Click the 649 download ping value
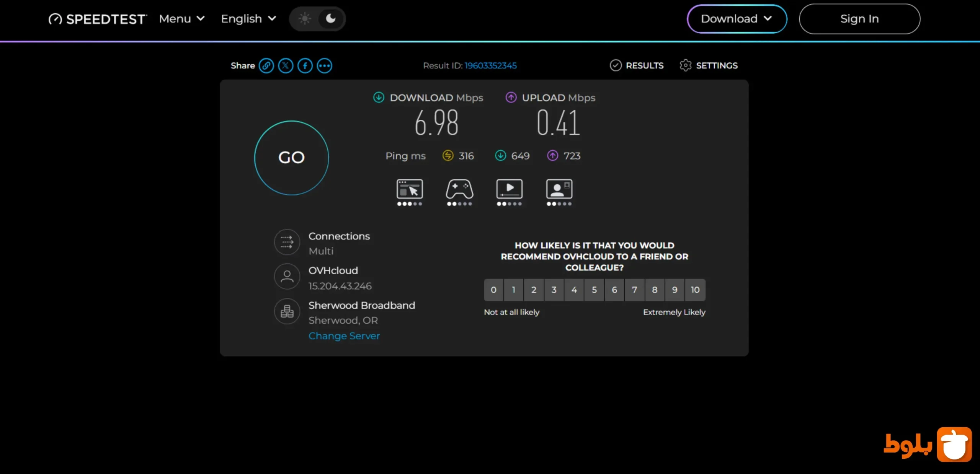The height and width of the screenshot is (474, 980). click(x=520, y=156)
